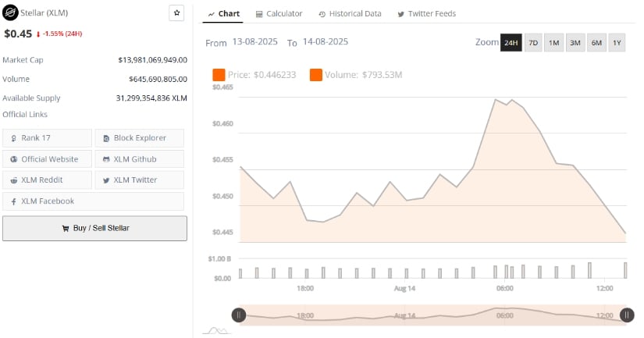Click the Rank 17 button
Image resolution: width=644 pixels, height=338 pixels.
coord(48,138)
